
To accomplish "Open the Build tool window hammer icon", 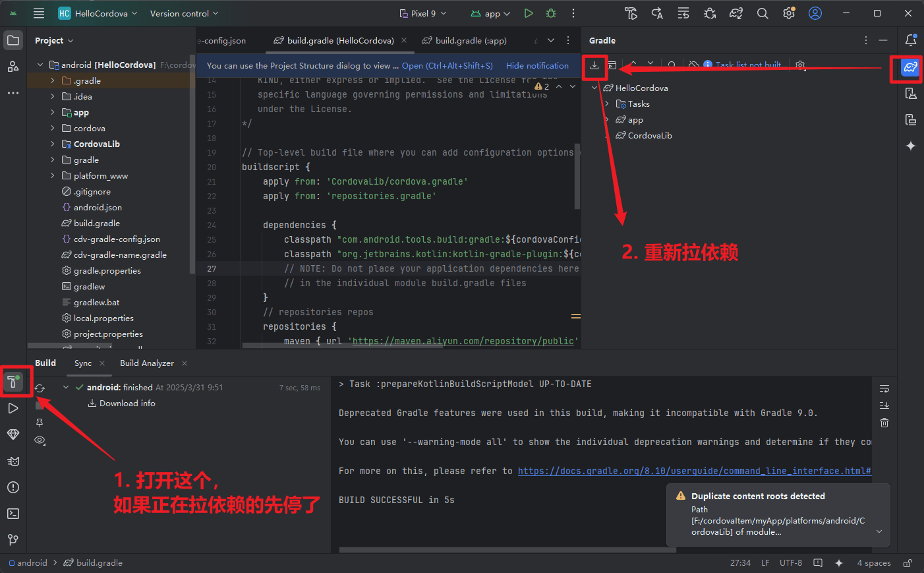I will [13, 382].
